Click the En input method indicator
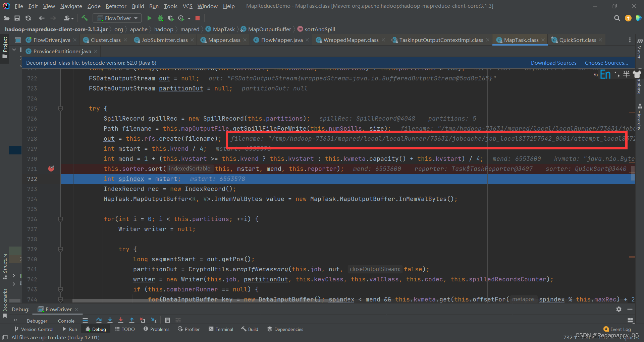 605,74
